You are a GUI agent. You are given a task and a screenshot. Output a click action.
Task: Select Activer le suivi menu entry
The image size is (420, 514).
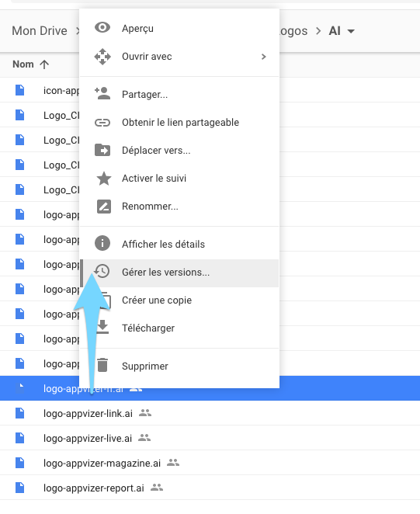pos(179,179)
